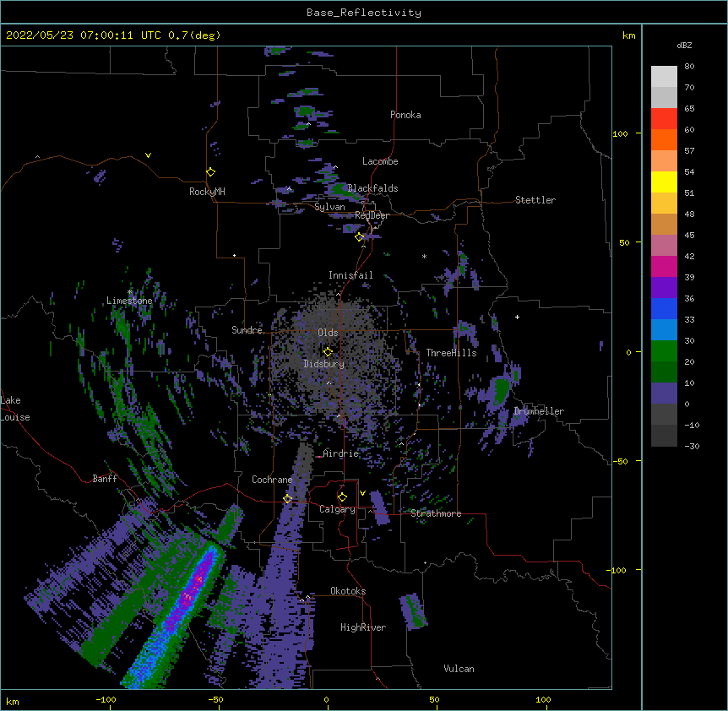Click the Limestone label

(x=129, y=301)
